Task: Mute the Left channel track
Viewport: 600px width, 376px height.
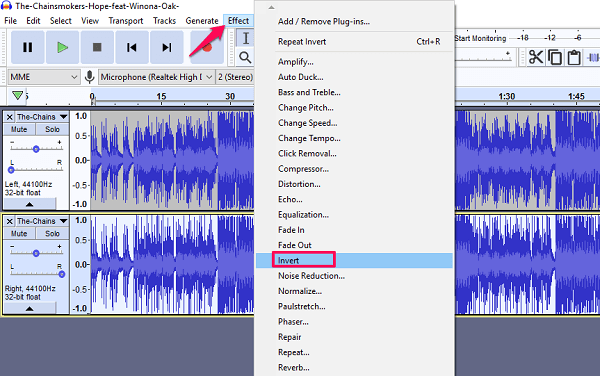Action: point(19,129)
